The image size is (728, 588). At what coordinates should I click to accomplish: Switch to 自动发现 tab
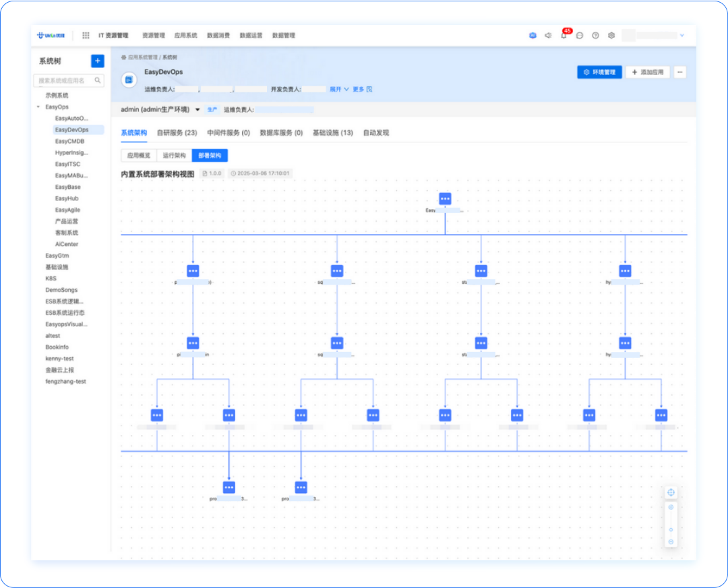click(x=376, y=133)
